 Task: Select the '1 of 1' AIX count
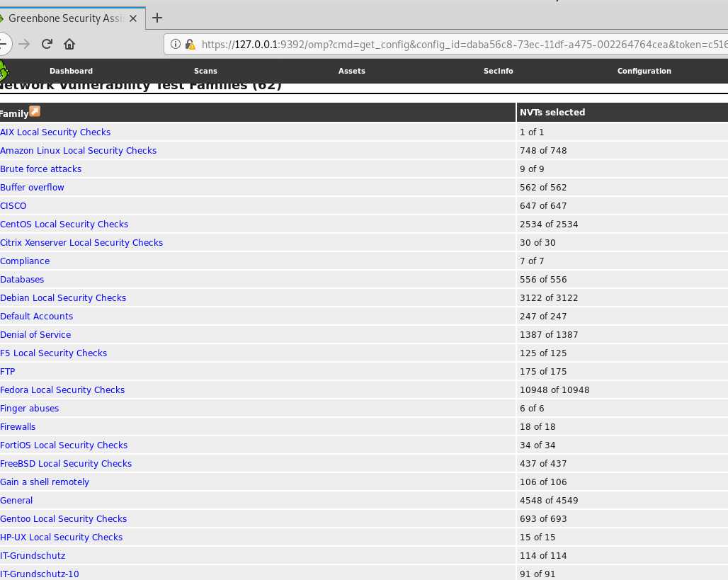coord(532,132)
